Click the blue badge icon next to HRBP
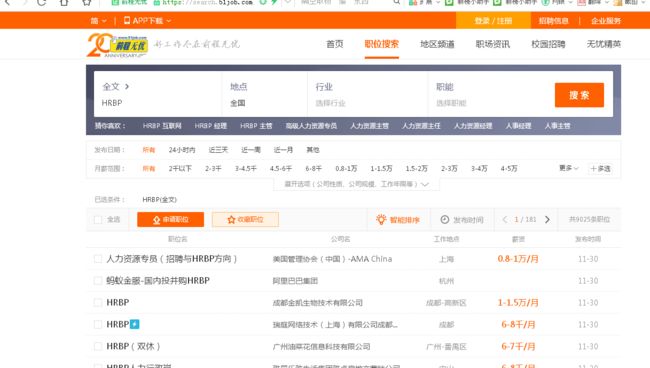The height and width of the screenshot is (368, 650). tap(135, 324)
